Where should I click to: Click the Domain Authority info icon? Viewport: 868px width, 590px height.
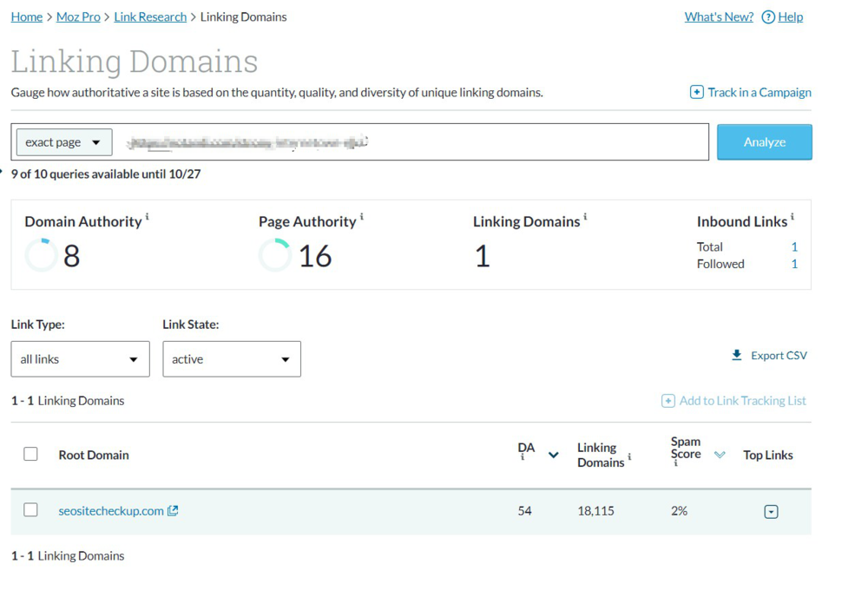(148, 217)
